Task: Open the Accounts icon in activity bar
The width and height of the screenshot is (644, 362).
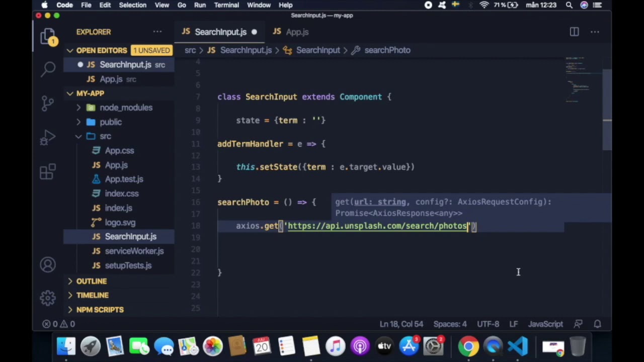Action: (x=48, y=265)
